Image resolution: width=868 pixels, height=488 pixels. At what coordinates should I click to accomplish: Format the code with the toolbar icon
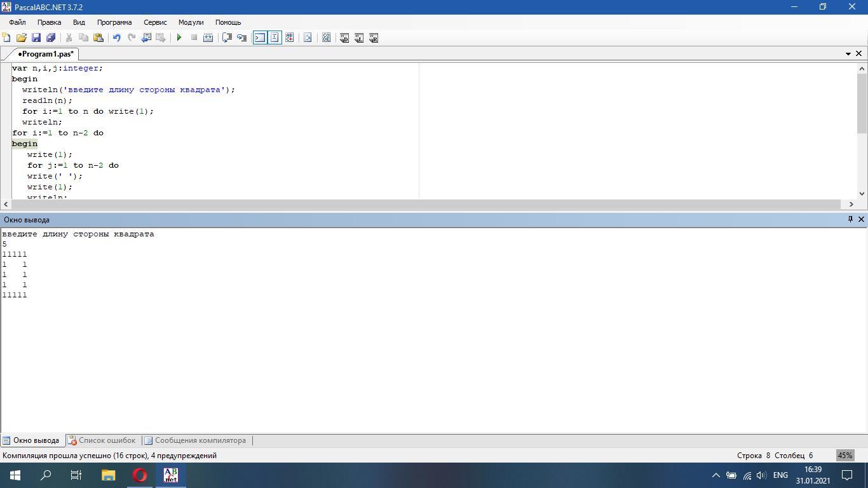[x=308, y=37]
